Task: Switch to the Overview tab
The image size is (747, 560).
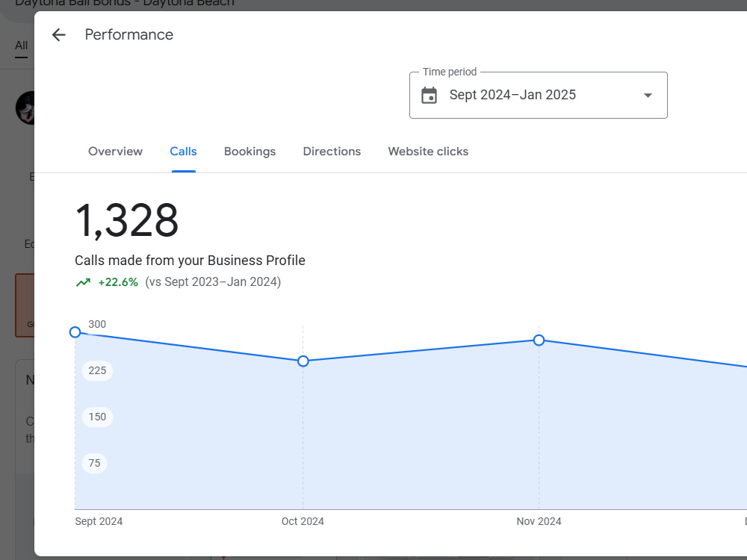Action: (115, 152)
